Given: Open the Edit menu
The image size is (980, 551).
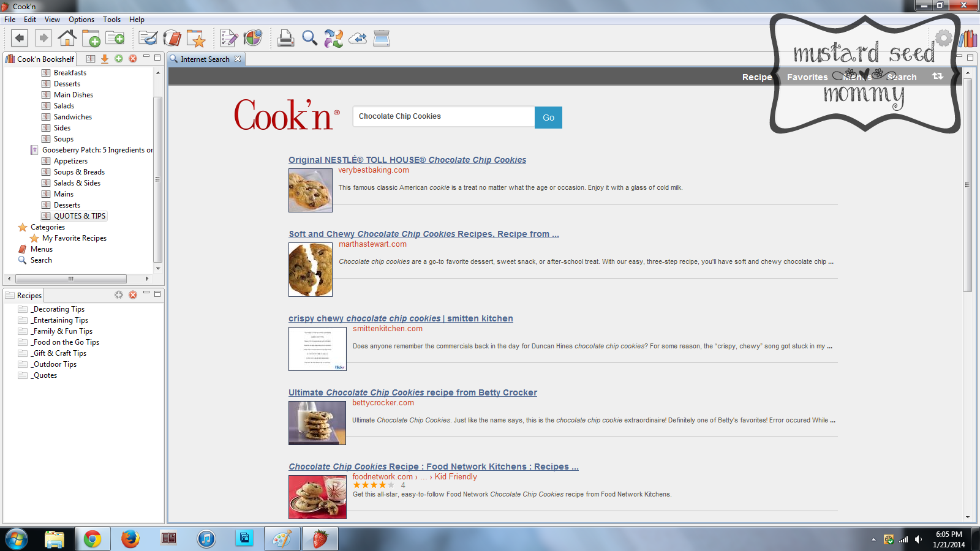Looking at the screenshot, I should (30, 20).
